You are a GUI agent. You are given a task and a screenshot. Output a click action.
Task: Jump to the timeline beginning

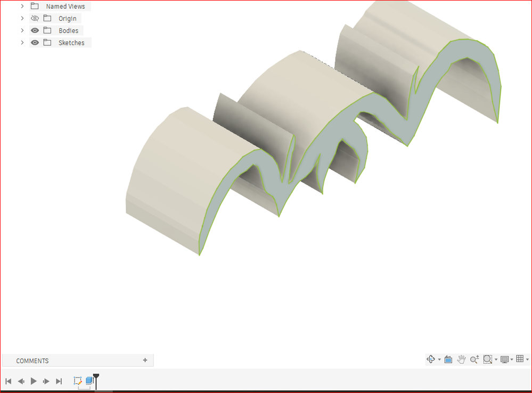pos(9,381)
